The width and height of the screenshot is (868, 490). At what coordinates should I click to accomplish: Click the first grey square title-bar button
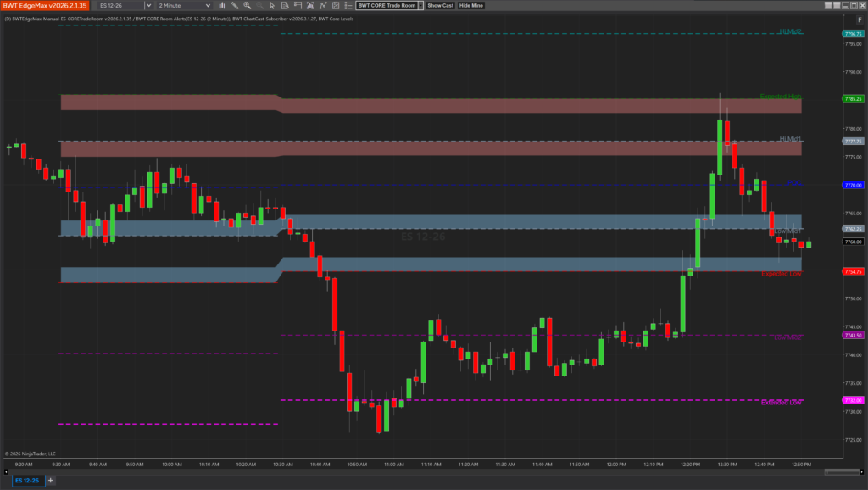click(x=828, y=6)
